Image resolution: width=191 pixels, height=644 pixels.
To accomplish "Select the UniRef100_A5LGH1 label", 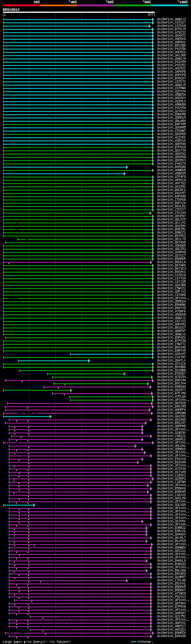I will click(x=171, y=446).
